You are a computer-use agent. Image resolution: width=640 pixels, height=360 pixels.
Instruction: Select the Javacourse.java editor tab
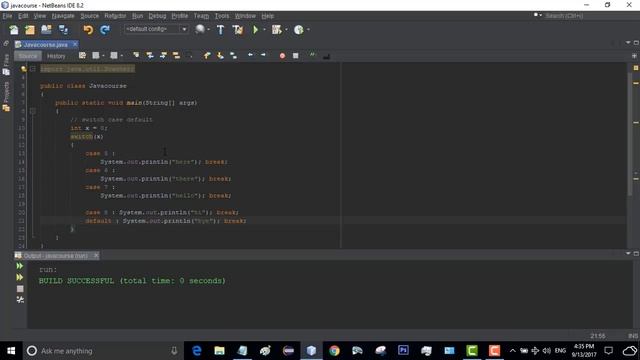(x=45, y=44)
